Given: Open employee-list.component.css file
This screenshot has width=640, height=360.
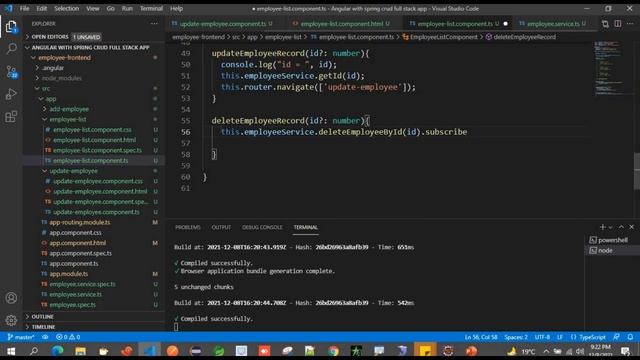Looking at the screenshot, I should click(92, 129).
